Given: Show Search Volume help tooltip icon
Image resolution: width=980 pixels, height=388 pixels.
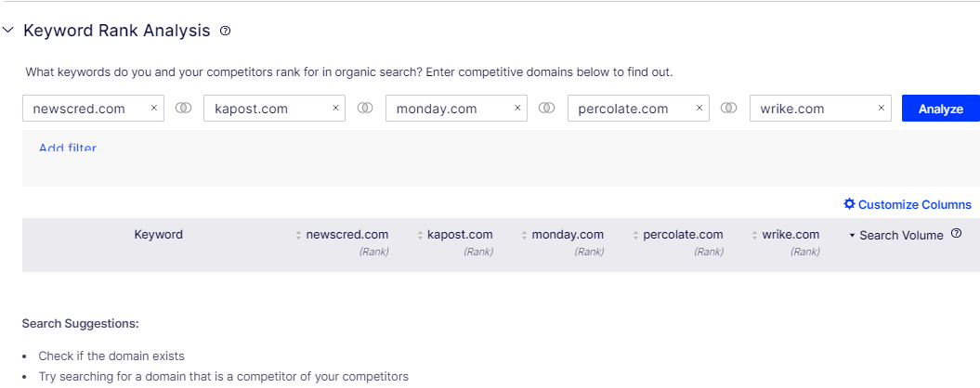Looking at the screenshot, I should [956, 234].
